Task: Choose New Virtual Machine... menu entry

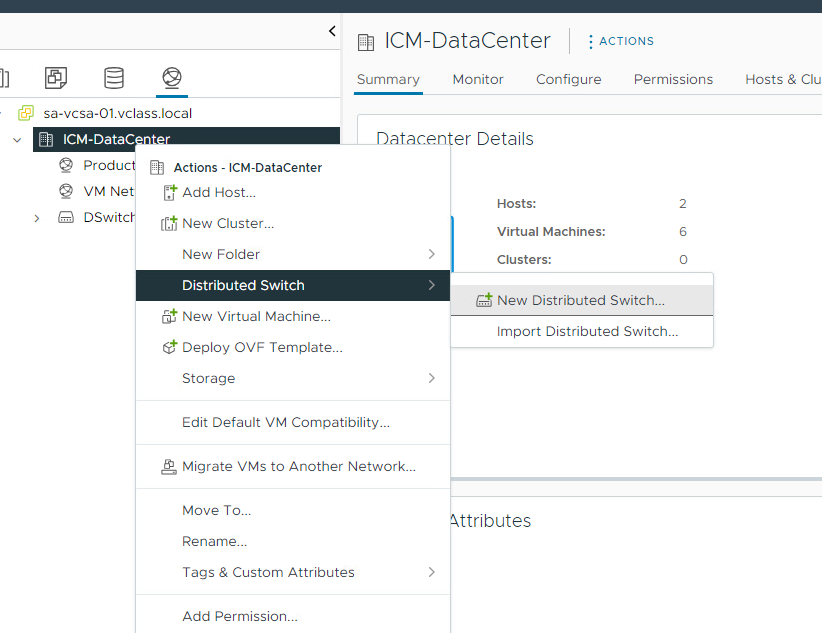Action: pos(293,316)
